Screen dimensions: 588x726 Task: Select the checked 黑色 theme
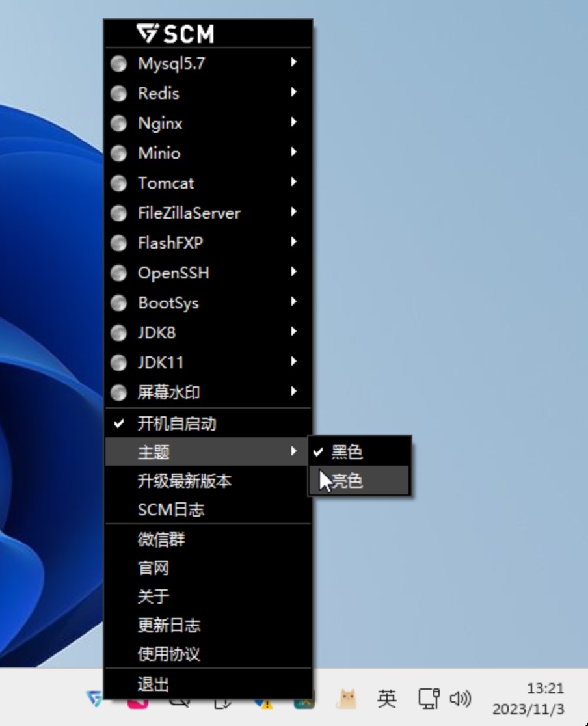click(x=359, y=451)
